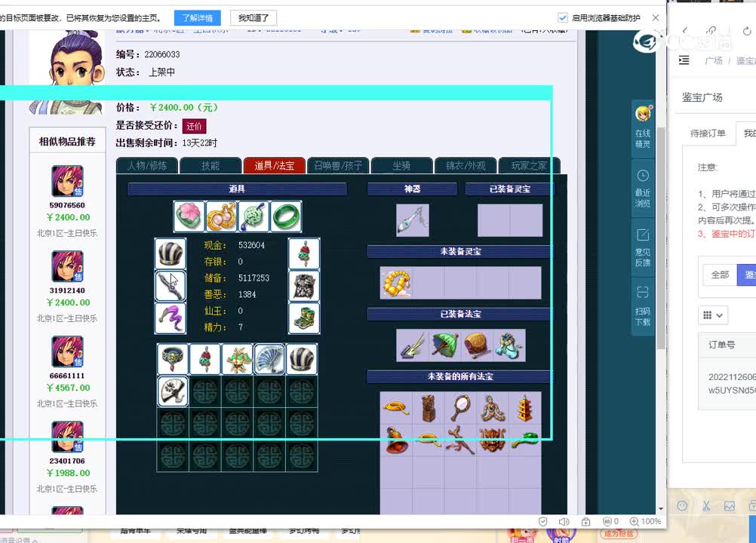Screen dimensions: 756x543
Task: Click the pink lotus item in inventory
Action: 189,216
